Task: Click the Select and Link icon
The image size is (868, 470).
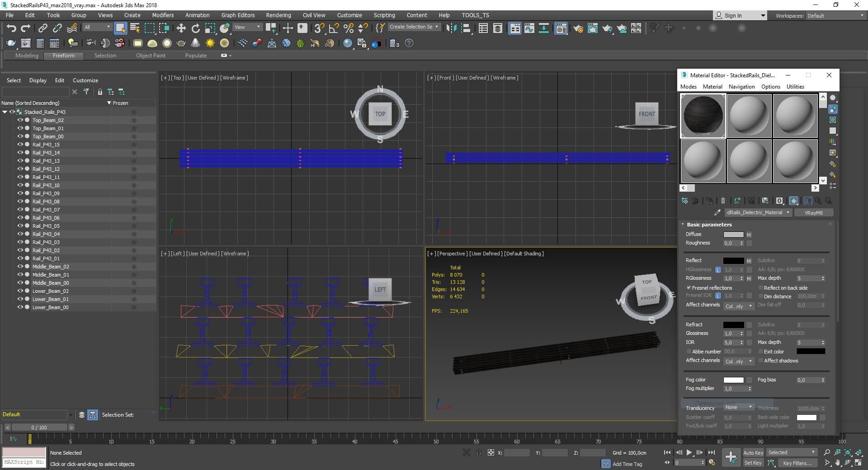Action: (42, 28)
